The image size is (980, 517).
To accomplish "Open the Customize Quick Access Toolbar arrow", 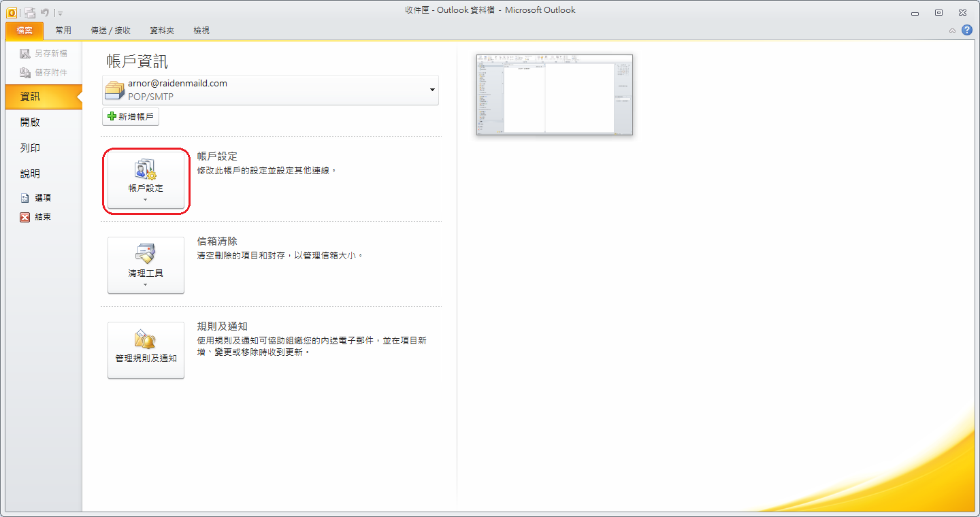I will tap(60, 12).
